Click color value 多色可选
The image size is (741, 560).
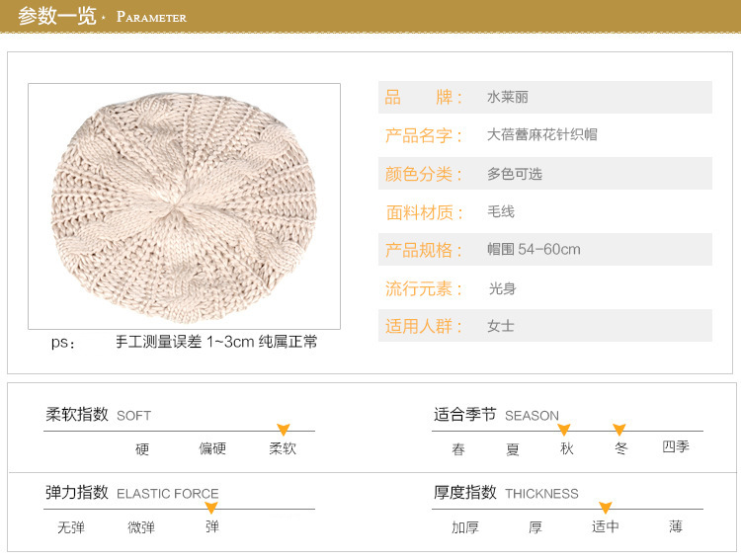[x=515, y=174]
